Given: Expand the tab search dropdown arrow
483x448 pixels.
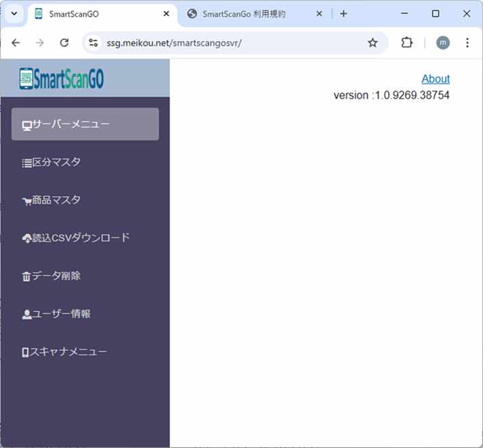Looking at the screenshot, I should coord(14,14).
